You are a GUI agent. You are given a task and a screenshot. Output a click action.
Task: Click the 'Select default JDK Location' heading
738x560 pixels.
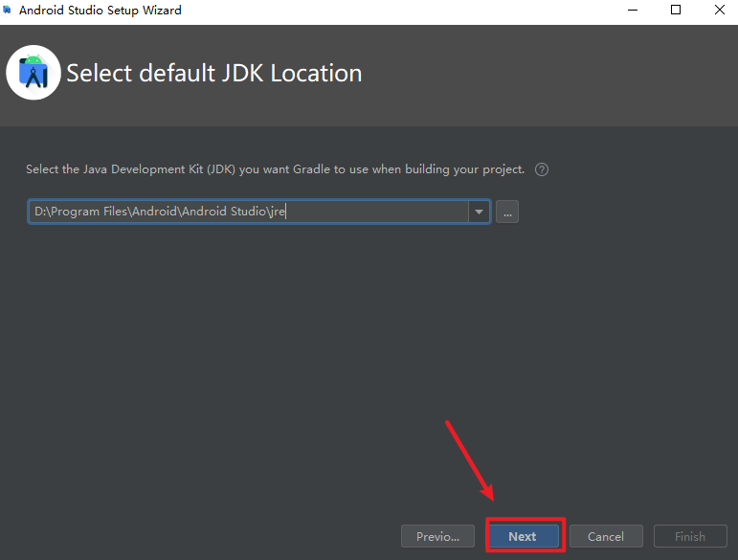pos(213,74)
